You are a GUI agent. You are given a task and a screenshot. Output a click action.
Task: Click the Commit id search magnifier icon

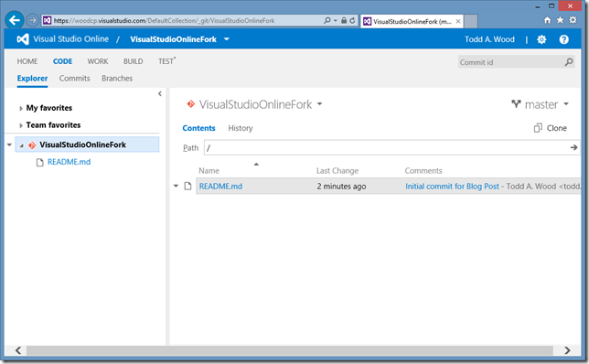[569, 62]
